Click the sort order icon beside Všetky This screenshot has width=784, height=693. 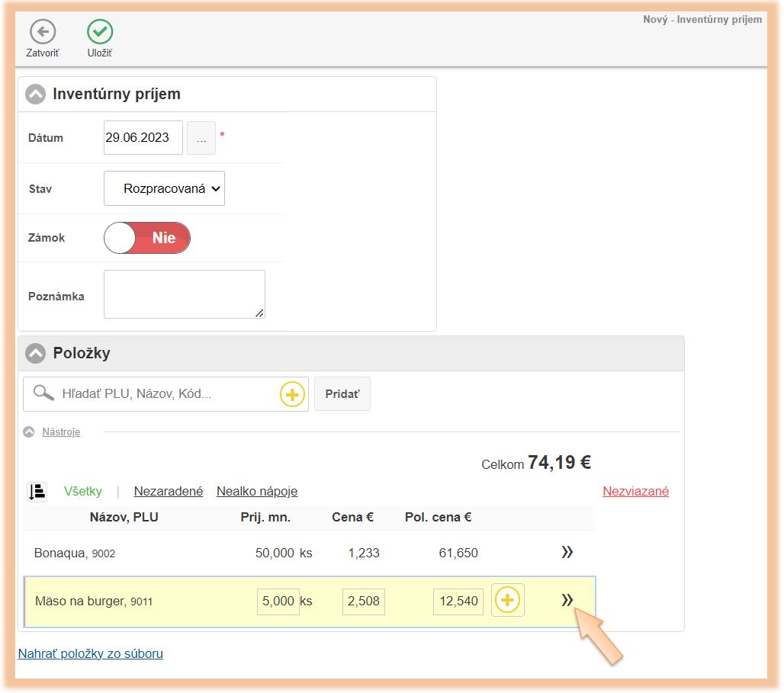click(37, 492)
